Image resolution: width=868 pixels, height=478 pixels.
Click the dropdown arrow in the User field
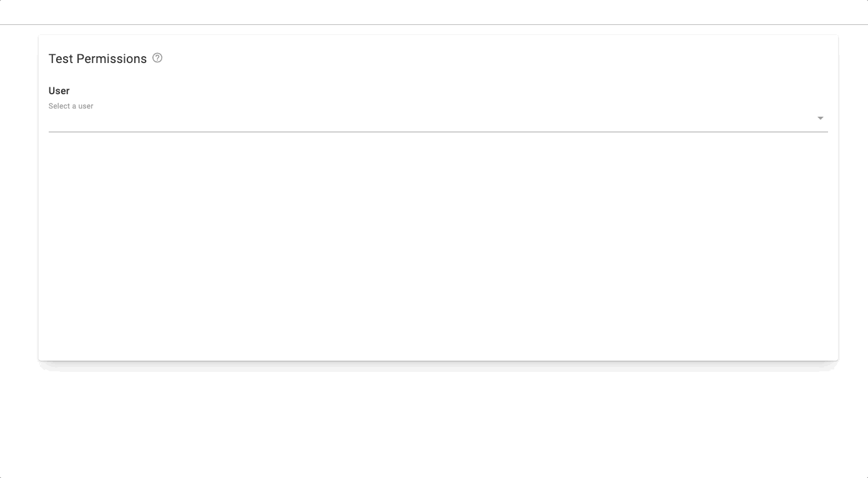point(821,118)
